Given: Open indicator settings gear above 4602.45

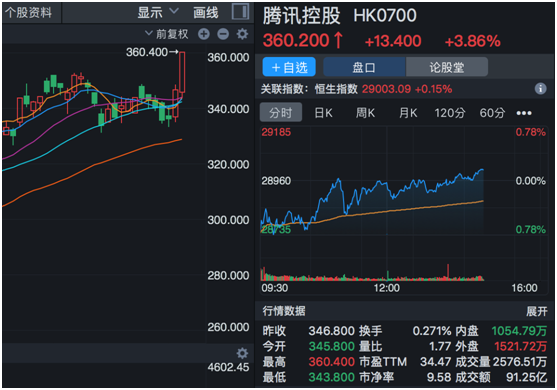Looking at the screenshot, I should [242, 353].
